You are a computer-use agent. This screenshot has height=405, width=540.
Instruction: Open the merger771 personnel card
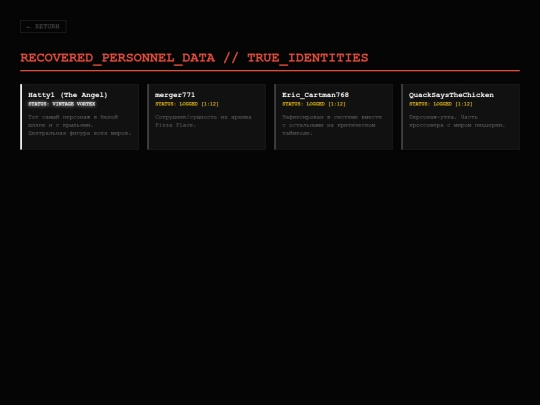[x=207, y=117]
